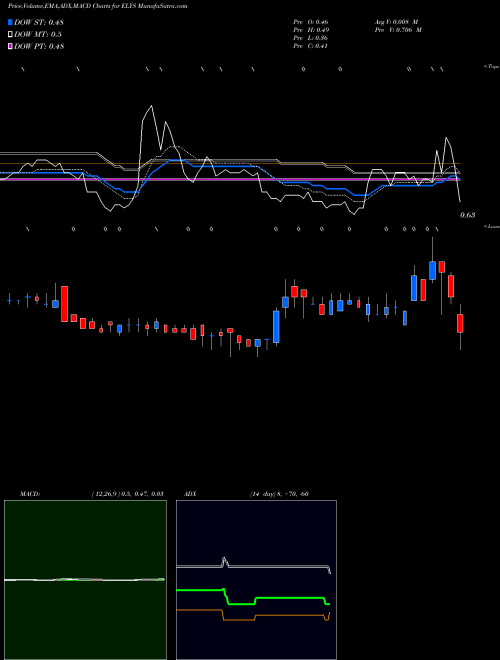This screenshot has width=500, height=660.
Task: Click the 'Pre C: 0.41' value
Action: pyautogui.click(x=310, y=46)
